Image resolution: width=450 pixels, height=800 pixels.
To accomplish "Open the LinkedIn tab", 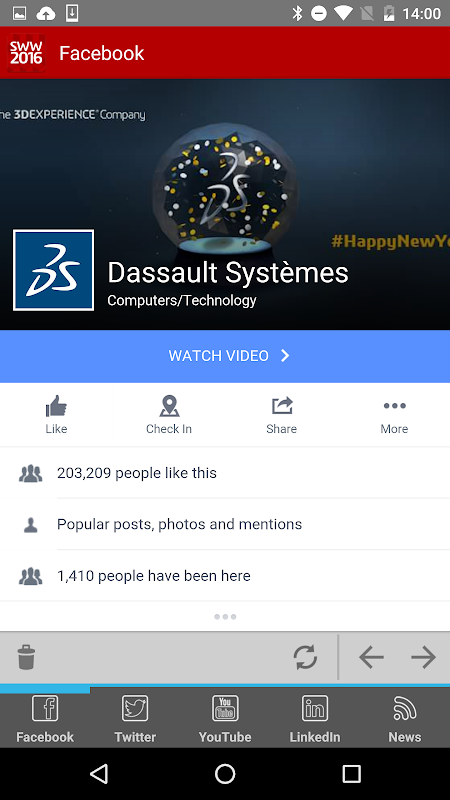I will tap(315, 719).
